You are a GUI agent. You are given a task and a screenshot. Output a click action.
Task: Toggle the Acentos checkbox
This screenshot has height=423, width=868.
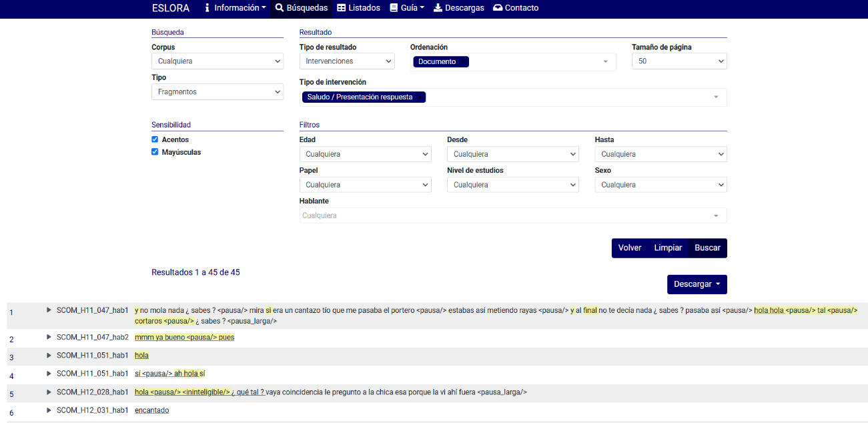155,139
